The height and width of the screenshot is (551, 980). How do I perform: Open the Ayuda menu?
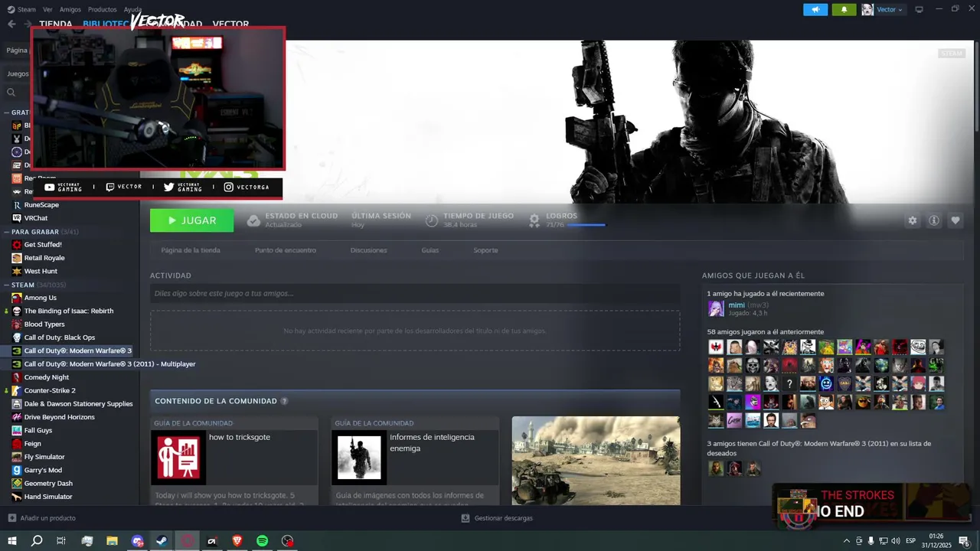(x=132, y=9)
